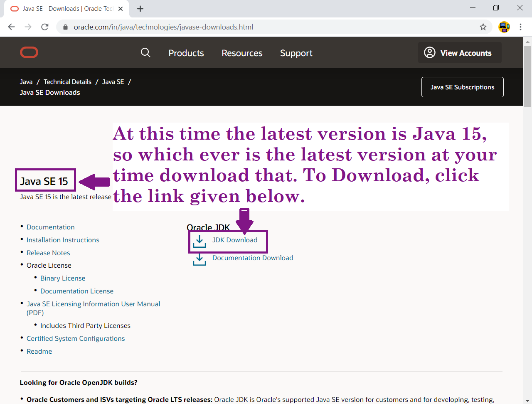Click the Includes Third Party Licenses text
The height and width of the screenshot is (404, 532).
tap(85, 325)
